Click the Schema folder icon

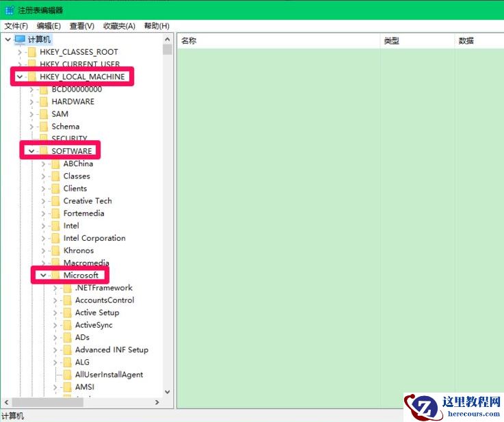click(x=44, y=127)
